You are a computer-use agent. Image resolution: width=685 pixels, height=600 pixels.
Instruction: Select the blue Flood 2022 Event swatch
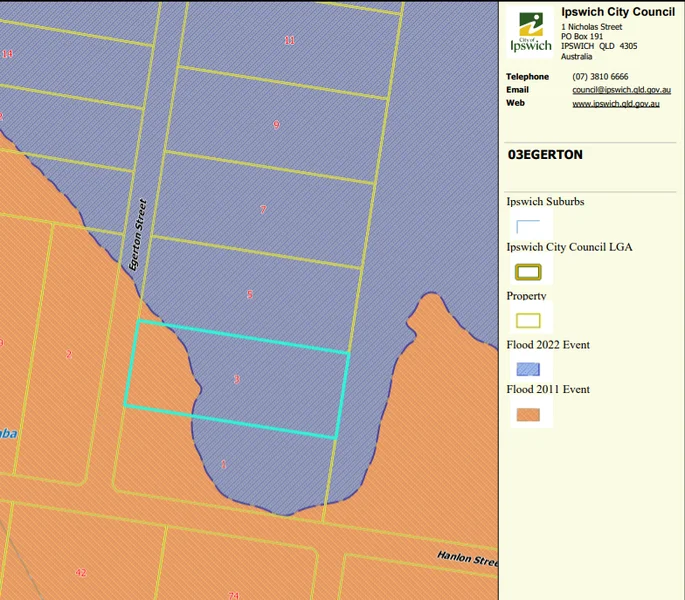(x=527, y=368)
